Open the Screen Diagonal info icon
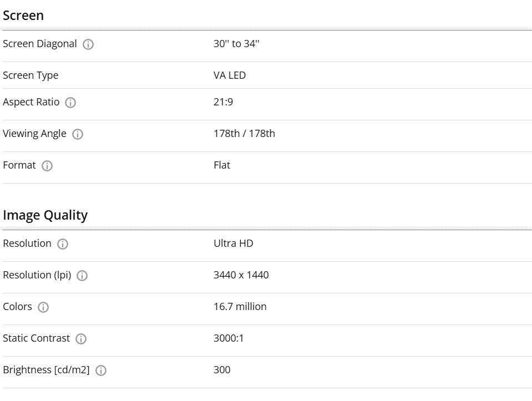The image size is (532, 401). (x=88, y=44)
